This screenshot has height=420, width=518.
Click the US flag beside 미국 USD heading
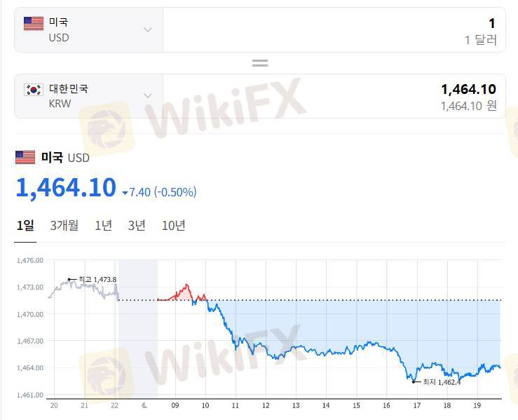coord(25,157)
